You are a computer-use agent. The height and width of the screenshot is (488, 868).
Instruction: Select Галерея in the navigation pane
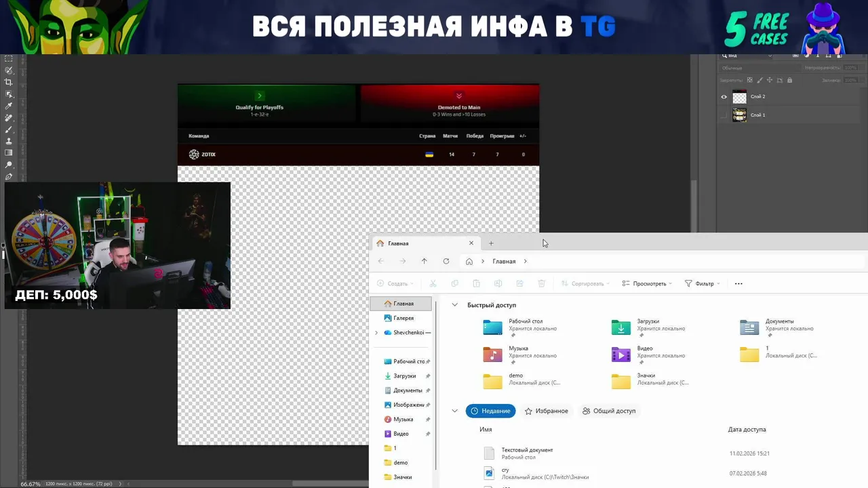[402, 318]
